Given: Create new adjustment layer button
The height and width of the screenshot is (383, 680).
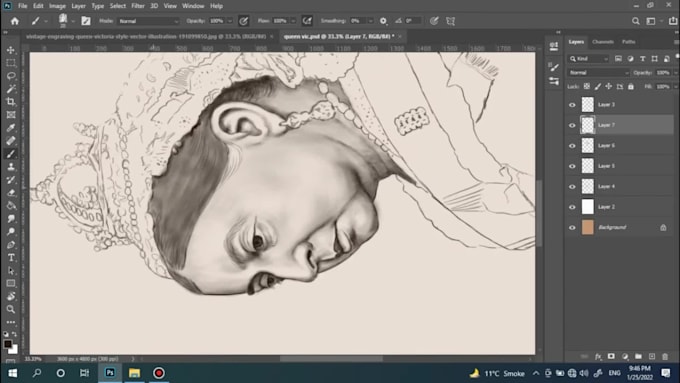Looking at the screenshot, I should click(x=625, y=357).
